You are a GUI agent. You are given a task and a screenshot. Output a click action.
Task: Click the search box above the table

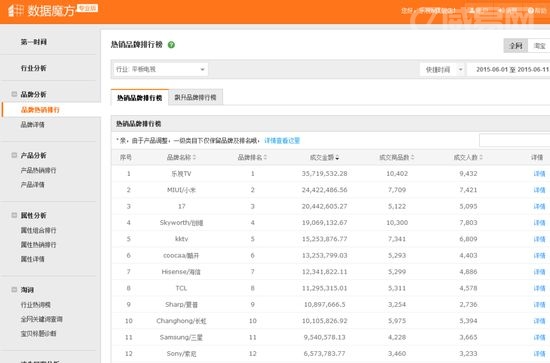coord(515,141)
